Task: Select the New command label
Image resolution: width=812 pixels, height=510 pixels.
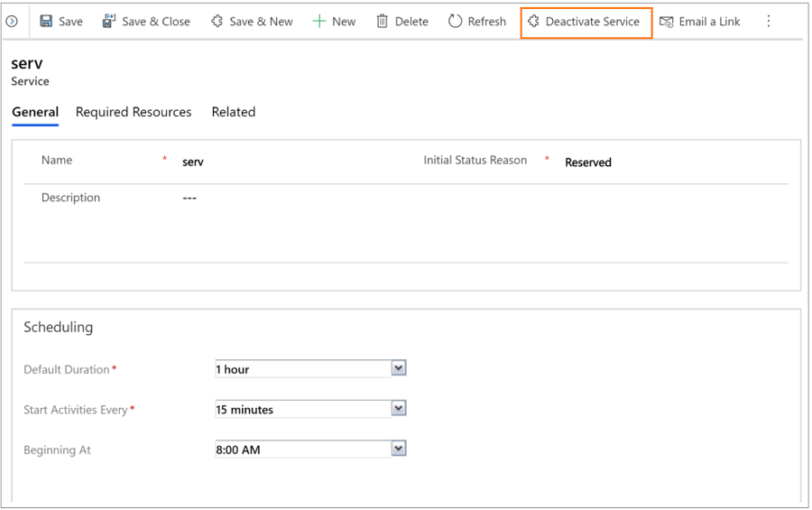Action: 344,22
